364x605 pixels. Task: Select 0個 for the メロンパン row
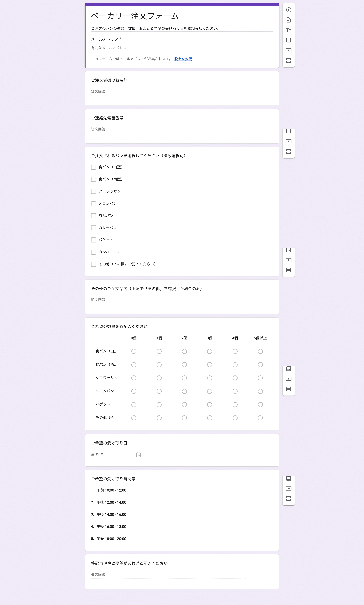click(x=134, y=391)
